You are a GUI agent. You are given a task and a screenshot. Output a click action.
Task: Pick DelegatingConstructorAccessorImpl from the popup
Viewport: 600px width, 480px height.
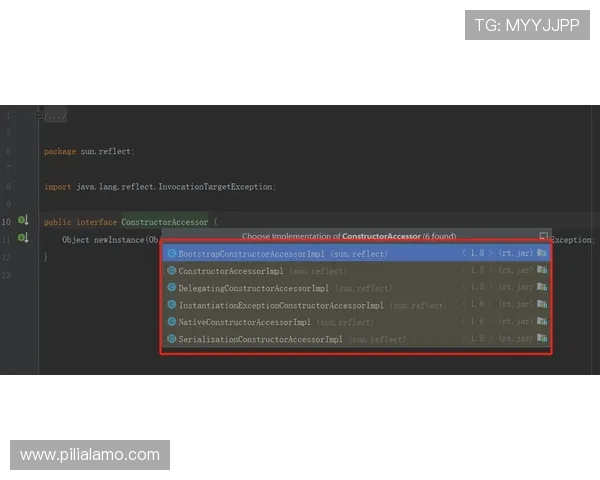[x=356, y=288]
